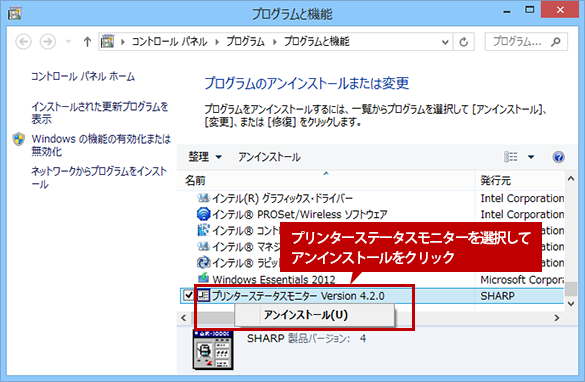Click the search magnifier icon

556,42
